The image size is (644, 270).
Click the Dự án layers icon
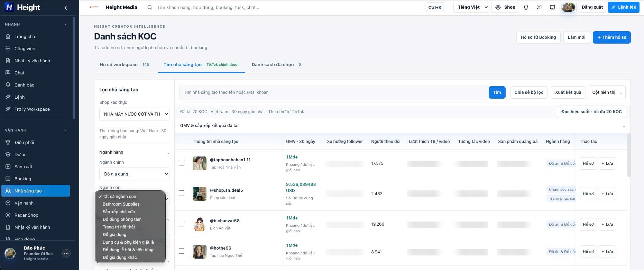8,154
